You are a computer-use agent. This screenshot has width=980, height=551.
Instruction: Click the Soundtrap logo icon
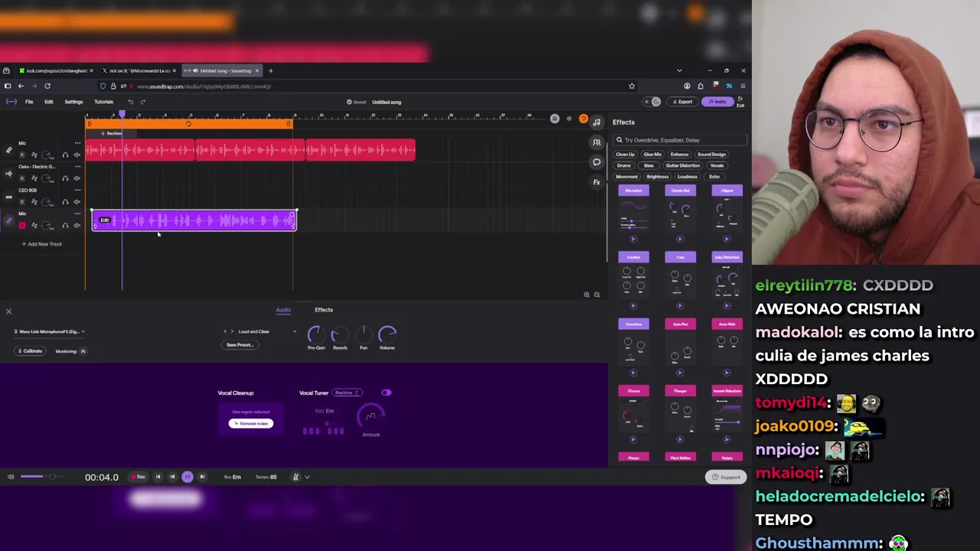tap(11, 102)
